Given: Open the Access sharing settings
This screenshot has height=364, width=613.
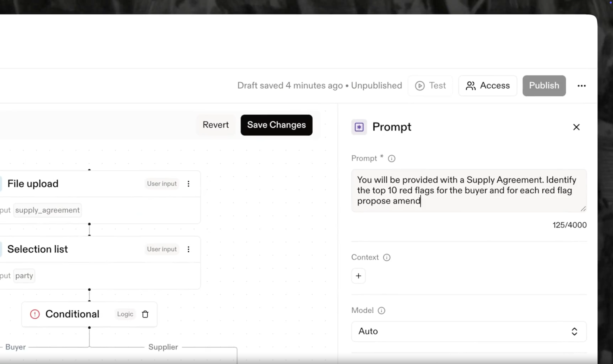Looking at the screenshot, I should coord(487,86).
